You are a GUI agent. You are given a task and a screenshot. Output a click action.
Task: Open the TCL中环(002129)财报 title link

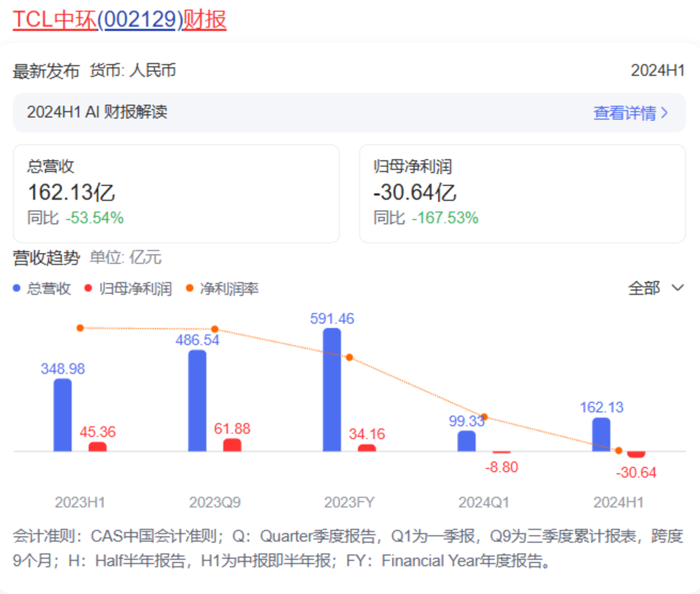coord(119,20)
